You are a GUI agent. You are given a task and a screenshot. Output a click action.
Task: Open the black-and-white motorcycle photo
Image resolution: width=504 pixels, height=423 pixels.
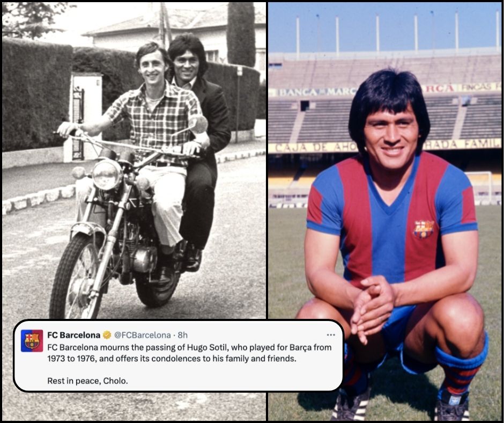(x=134, y=161)
